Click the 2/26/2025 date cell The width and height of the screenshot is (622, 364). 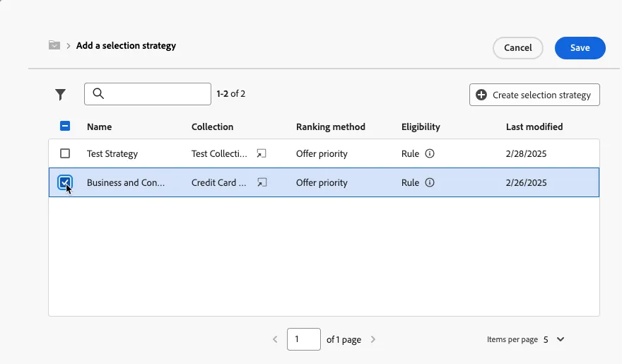[526, 183]
